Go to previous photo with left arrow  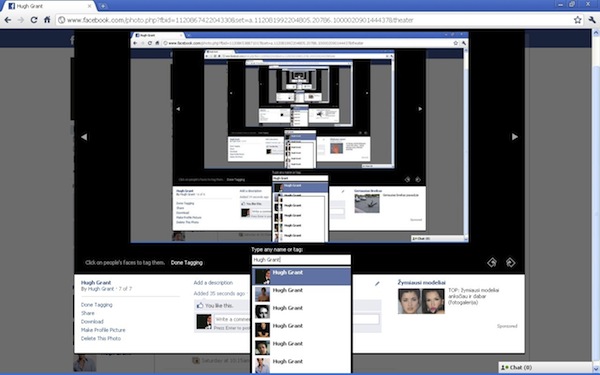[x=84, y=137]
